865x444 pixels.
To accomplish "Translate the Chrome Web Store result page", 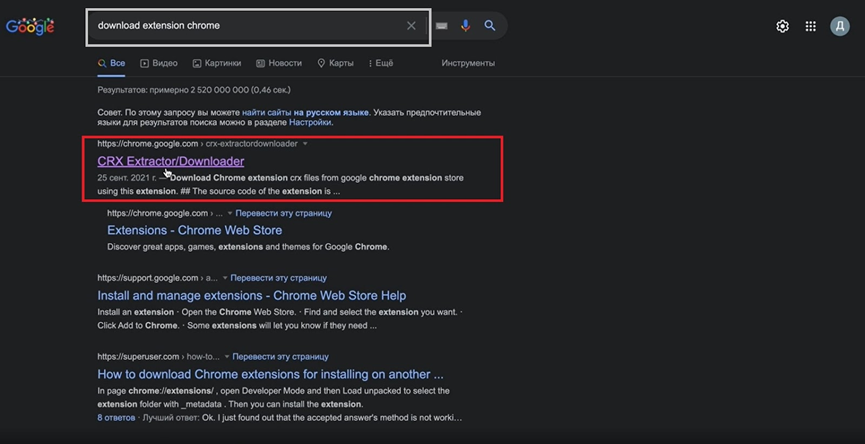I will [x=284, y=213].
